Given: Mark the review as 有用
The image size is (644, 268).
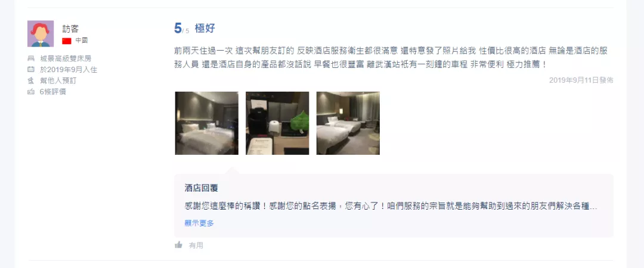Looking at the screenshot, I should pyautogui.click(x=196, y=245).
